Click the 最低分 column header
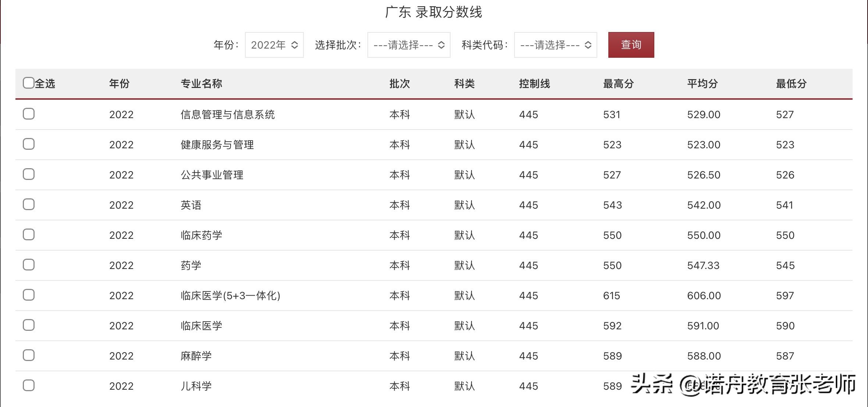 791,84
